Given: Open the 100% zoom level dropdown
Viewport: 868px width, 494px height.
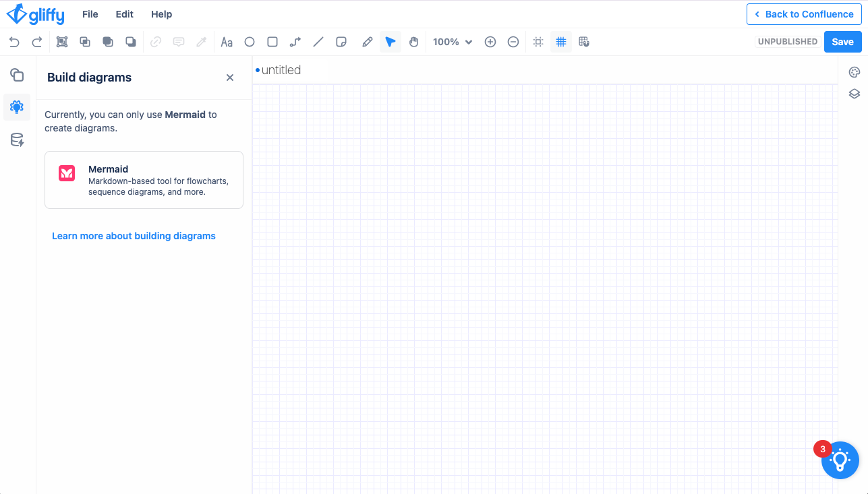Looking at the screenshot, I should coord(452,42).
